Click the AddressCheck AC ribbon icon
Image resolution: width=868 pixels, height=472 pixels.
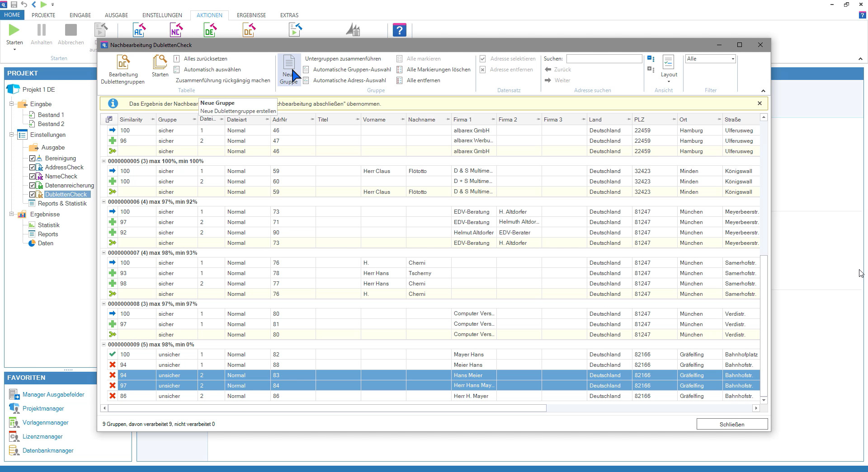(139, 30)
